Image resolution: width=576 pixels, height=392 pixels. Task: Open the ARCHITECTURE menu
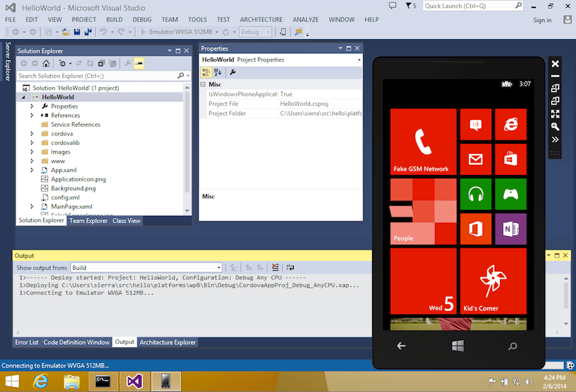pyautogui.click(x=261, y=19)
